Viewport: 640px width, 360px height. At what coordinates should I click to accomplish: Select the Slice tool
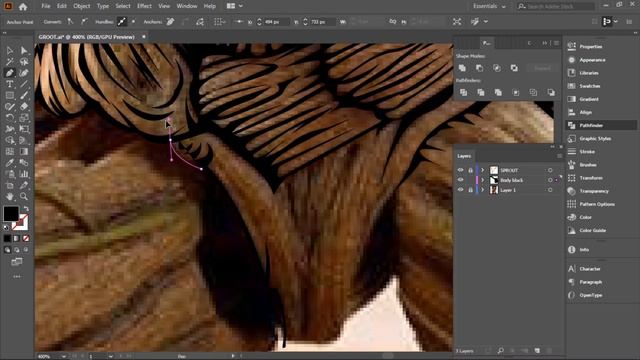click(24, 185)
